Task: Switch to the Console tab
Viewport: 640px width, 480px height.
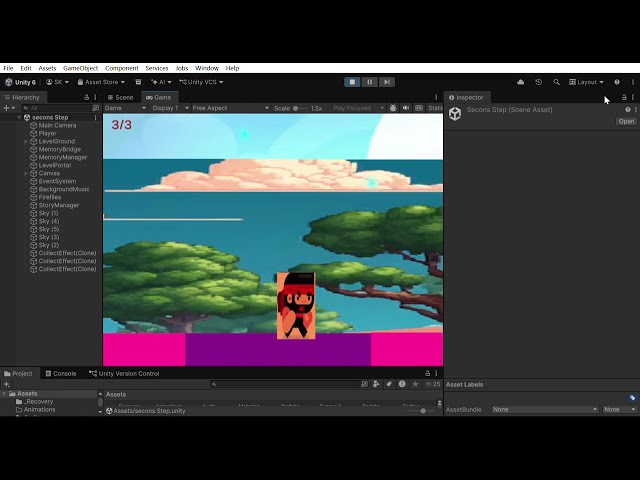Action: pyautogui.click(x=61, y=373)
